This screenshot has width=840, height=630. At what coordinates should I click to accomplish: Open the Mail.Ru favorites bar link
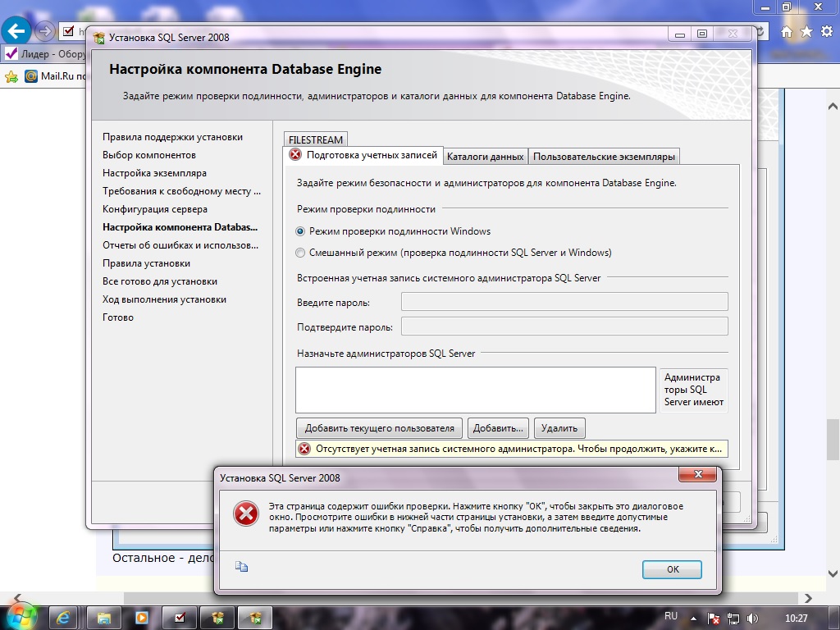56,76
